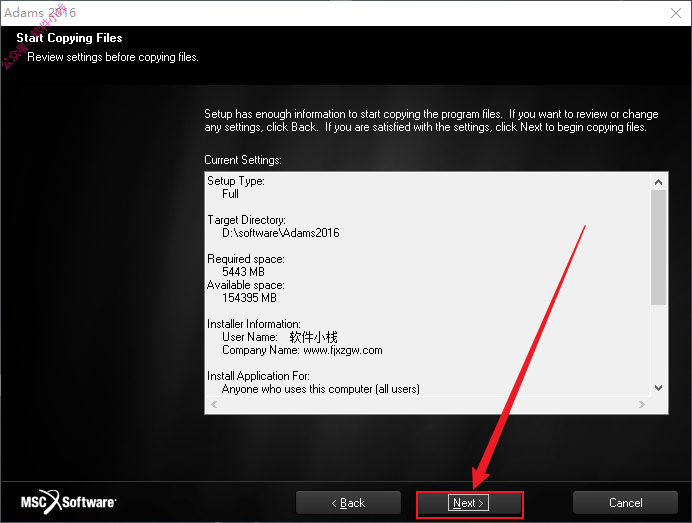The width and height of the screenshot is (692, 523).
Task: Click the settings list scroll down arrow
Action: tap(658, 388)
